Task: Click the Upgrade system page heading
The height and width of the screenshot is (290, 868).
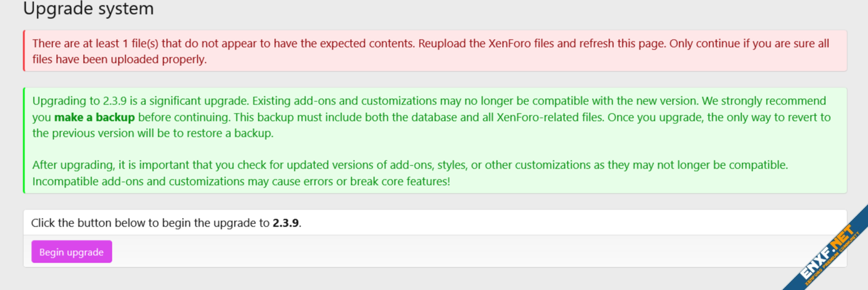Action: (89, 9)
